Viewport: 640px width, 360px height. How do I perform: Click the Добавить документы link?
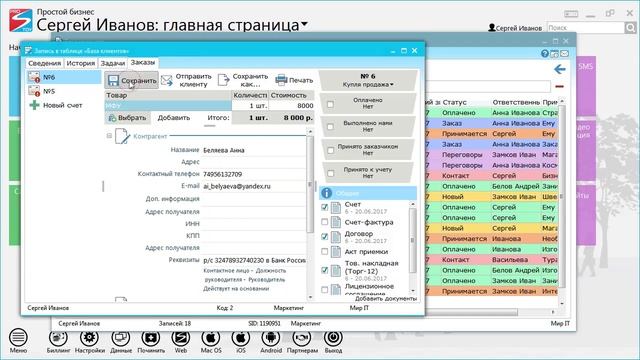[x=386, y=299]
